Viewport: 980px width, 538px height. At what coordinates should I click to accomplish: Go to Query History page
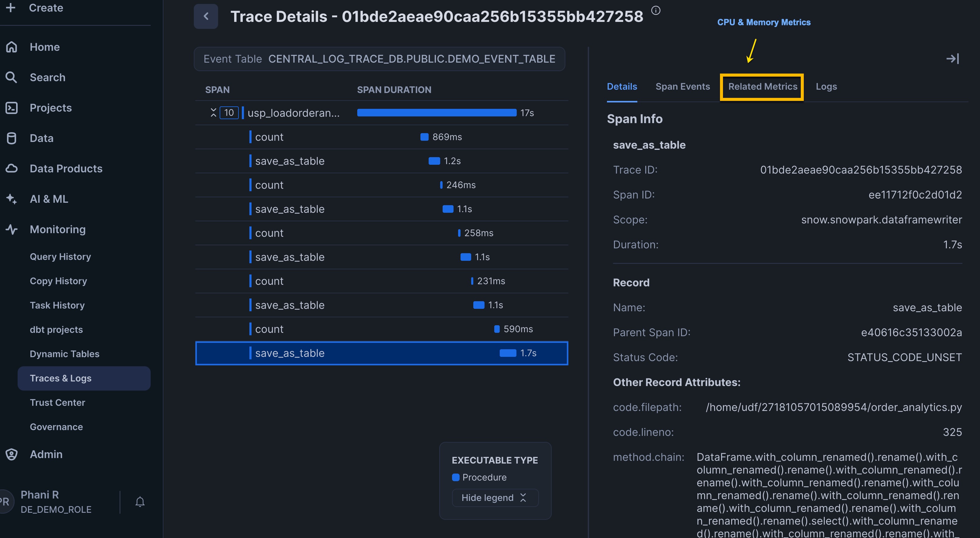pyautogui.click(x=60, y=257)
